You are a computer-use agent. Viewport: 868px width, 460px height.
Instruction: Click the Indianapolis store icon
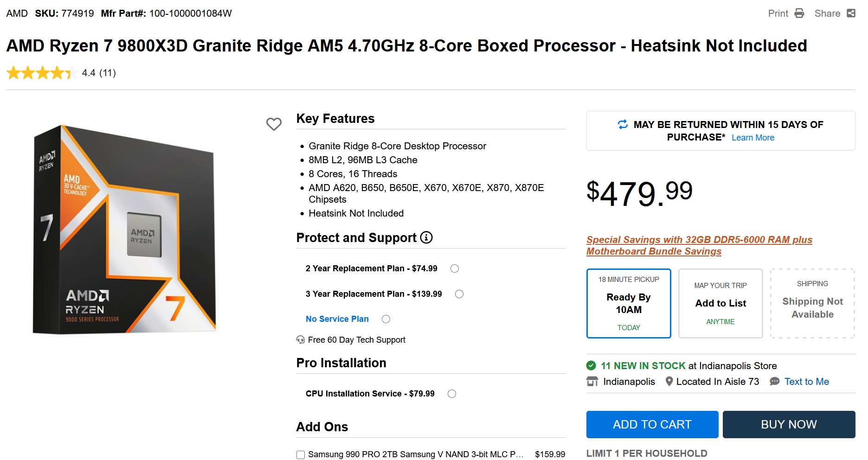tap(592, 381)
